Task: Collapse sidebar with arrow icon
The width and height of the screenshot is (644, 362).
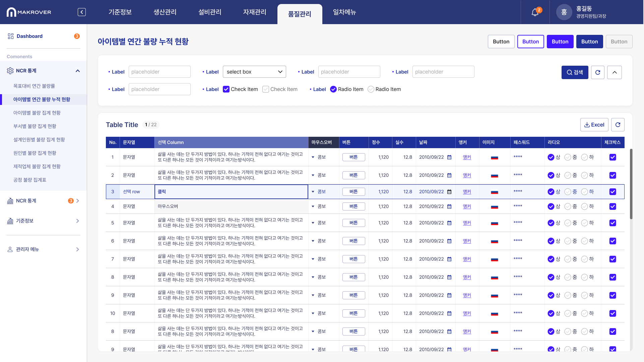Action: click(x=82, y=12)
